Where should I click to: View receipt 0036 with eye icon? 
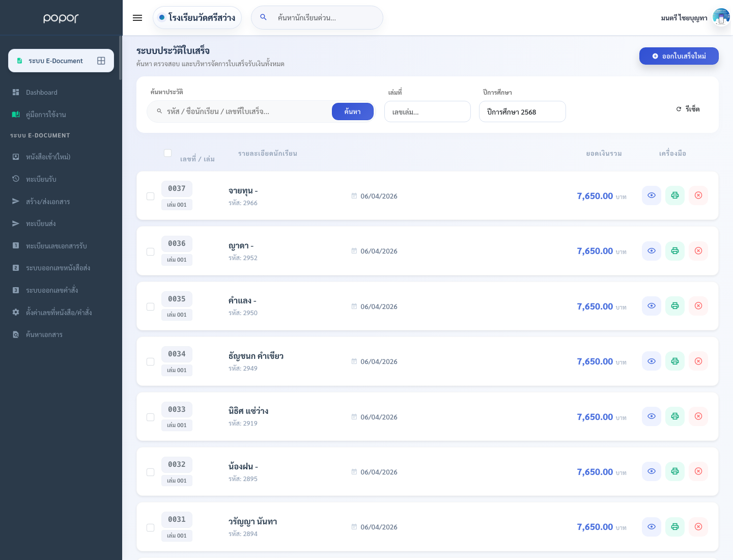(652, 251)
